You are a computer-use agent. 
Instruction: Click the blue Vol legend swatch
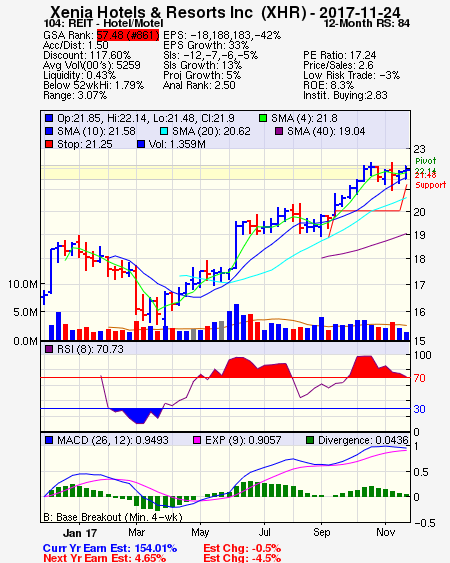(141, 144)
